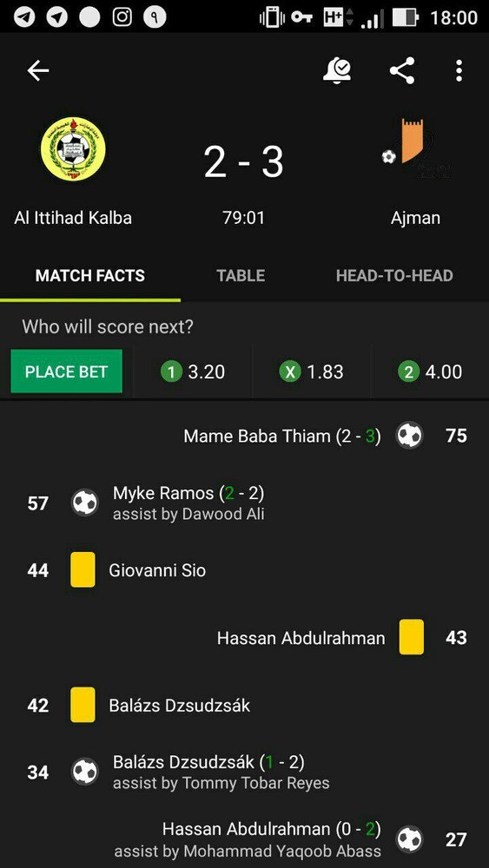The image size is (489, 868).
Task: Open Al Ittihad Kalba team crest
Action: 73,148
